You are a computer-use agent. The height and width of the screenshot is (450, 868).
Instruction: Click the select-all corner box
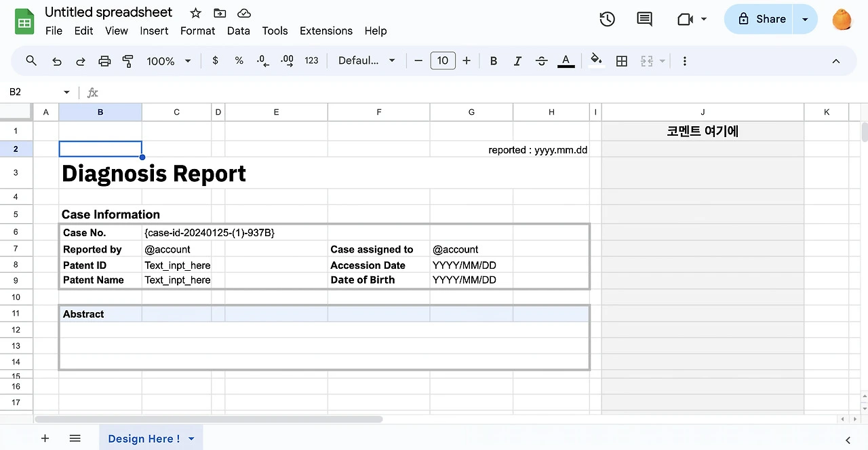coord(16,112)
